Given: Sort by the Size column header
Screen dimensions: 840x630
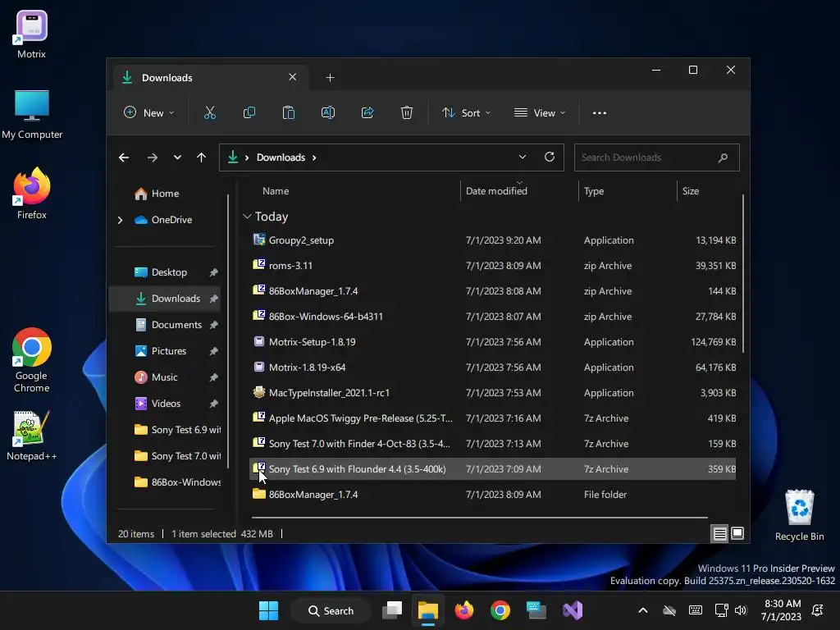Looking at the screenshot, I should click(x=691, y=191).
